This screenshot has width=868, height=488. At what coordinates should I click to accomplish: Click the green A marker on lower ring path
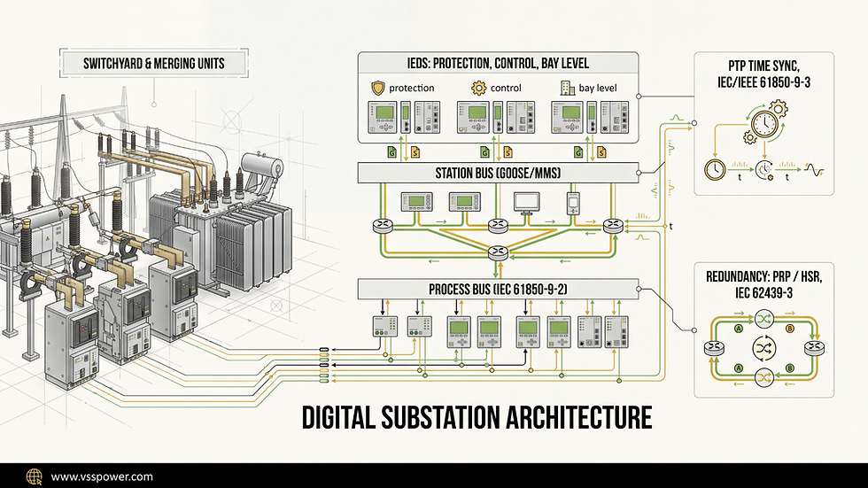pyautogui.click(x=738, y=368)
